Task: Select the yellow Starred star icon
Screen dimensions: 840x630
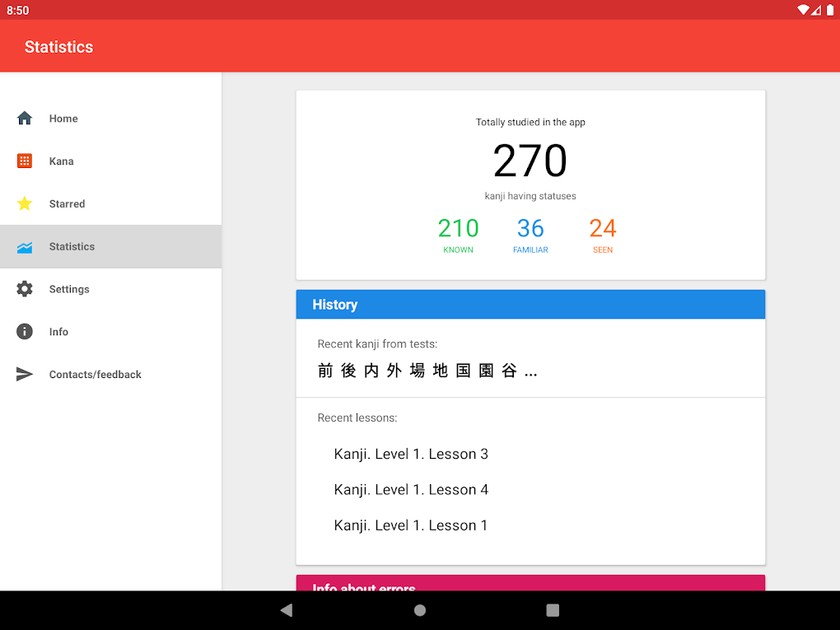Action: tap(25, 203)
